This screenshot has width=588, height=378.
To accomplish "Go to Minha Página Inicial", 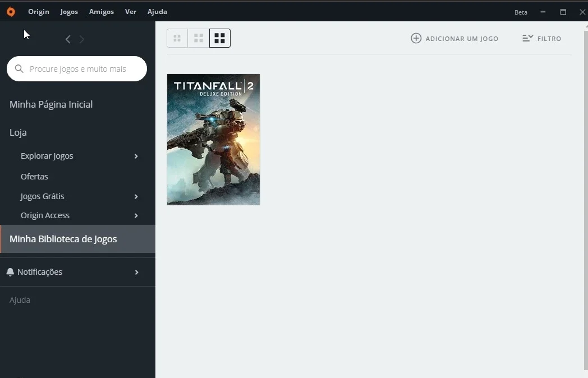I will pyautogui.click(x=51, y=104).
